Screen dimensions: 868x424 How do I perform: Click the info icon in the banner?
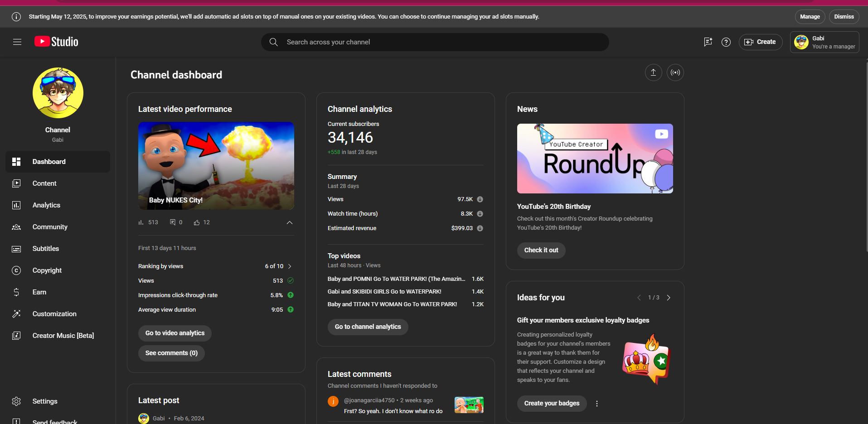pyautogui.click(x=16, y=17)
